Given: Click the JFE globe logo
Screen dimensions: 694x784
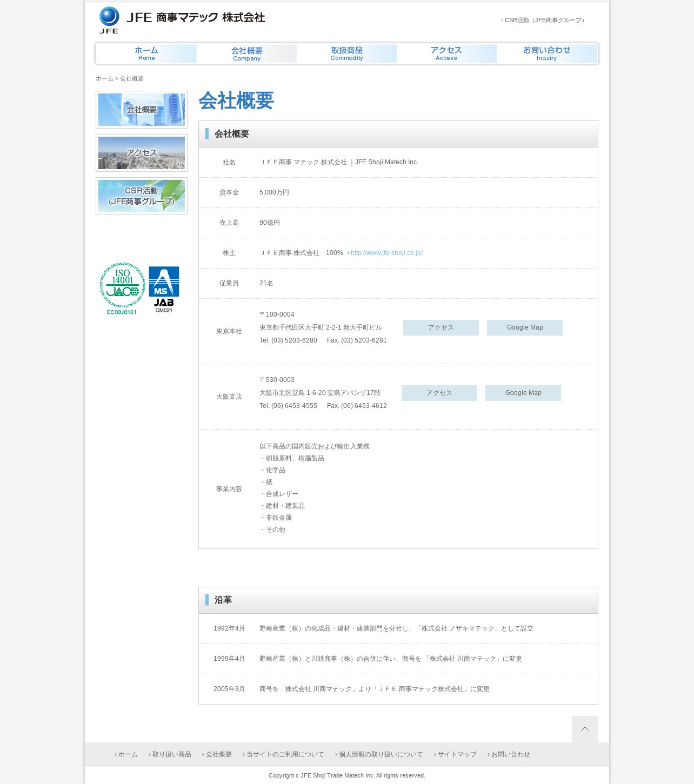Looking at the screenshot, I should pos(109,20).
